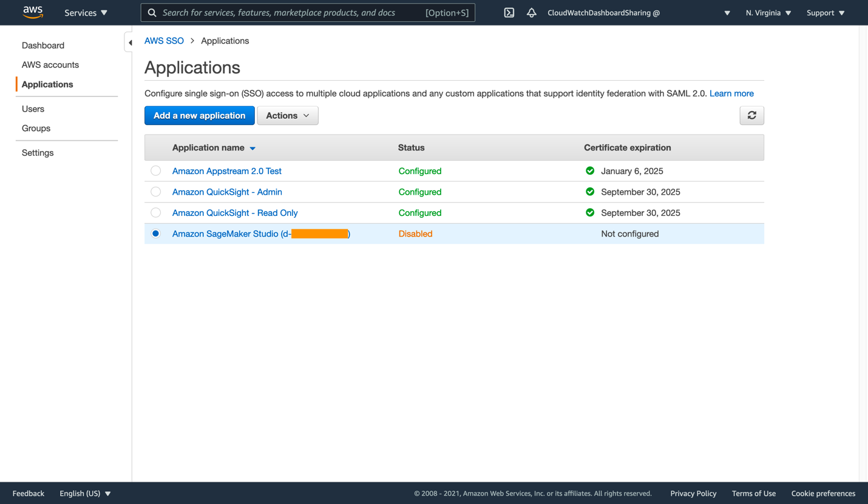Open the English (US) language dropdown

(x=85, y=493)
